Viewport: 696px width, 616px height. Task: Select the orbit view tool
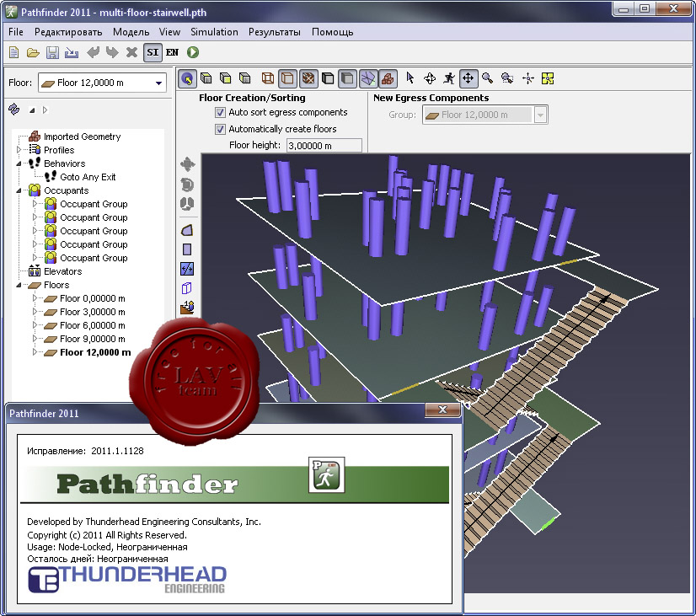[x=430, y=78]
